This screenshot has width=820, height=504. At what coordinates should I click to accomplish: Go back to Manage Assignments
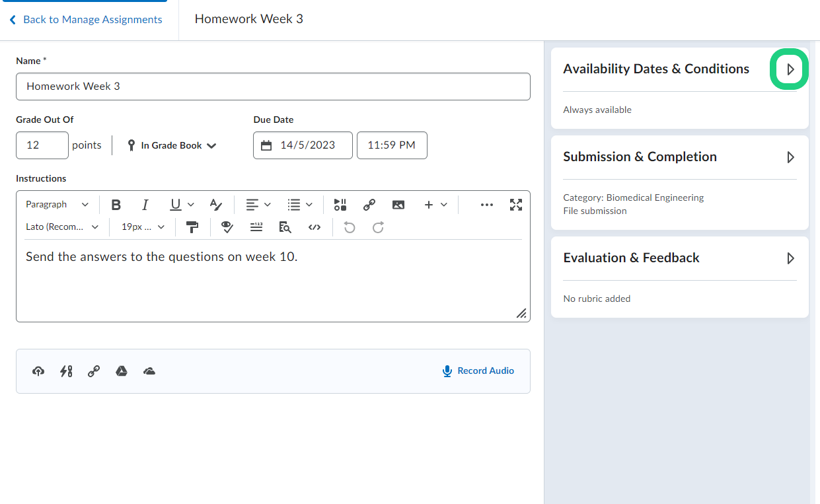pyautogui.click(x=86, y=20)
